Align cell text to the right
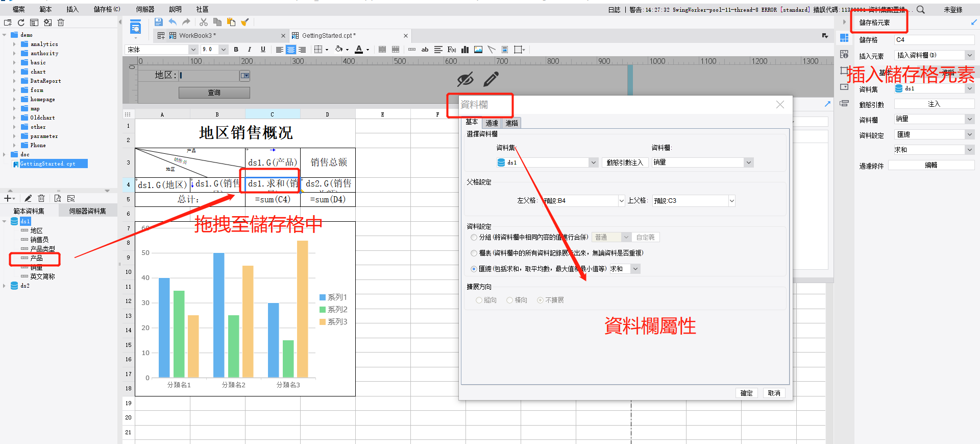The image size is (980, 444). pos(302,50)
